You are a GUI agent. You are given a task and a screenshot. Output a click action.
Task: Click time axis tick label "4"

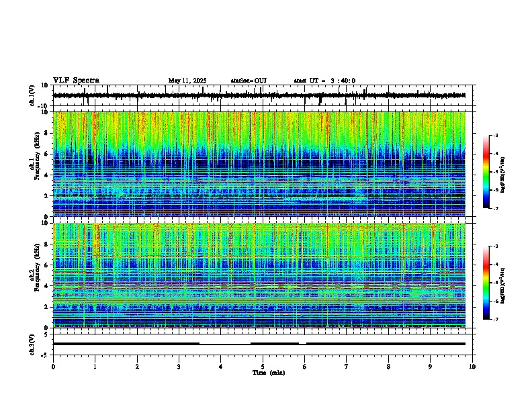[220, 367]
